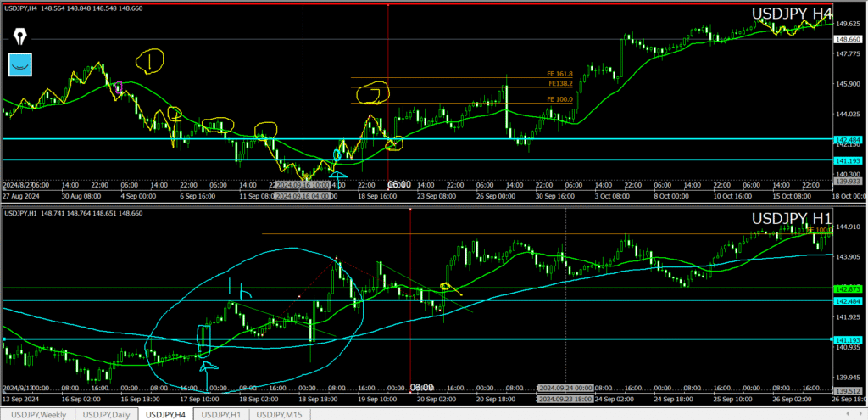
Task: Switch to the USDJPY,Daily tab
Action: [107, 414]
